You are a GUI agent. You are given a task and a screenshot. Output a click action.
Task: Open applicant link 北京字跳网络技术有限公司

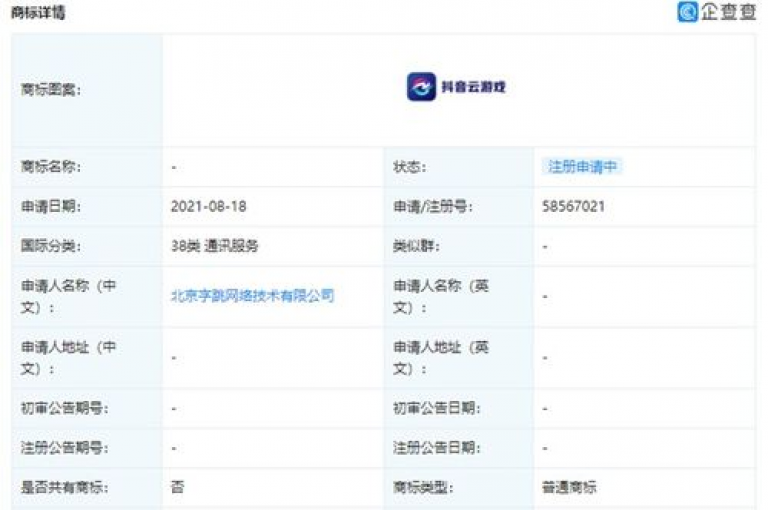(252, 295)
